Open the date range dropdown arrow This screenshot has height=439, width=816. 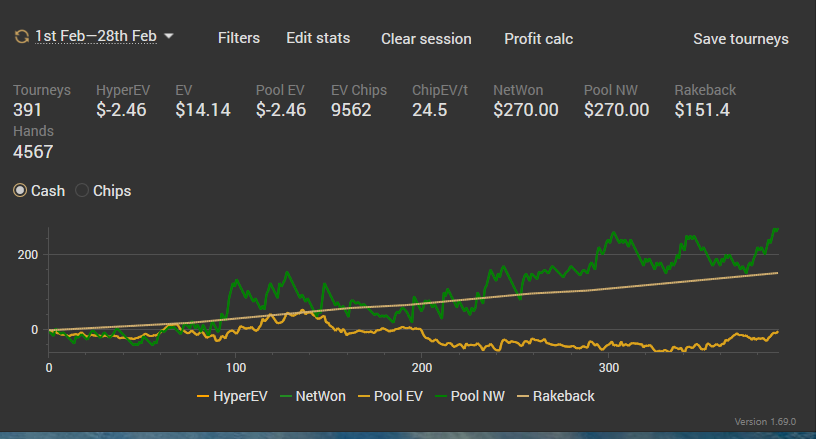169,36
